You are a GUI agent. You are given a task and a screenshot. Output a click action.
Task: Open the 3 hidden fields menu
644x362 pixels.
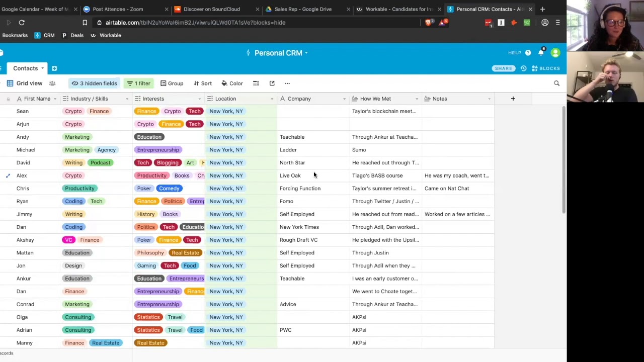pos(94,83)
